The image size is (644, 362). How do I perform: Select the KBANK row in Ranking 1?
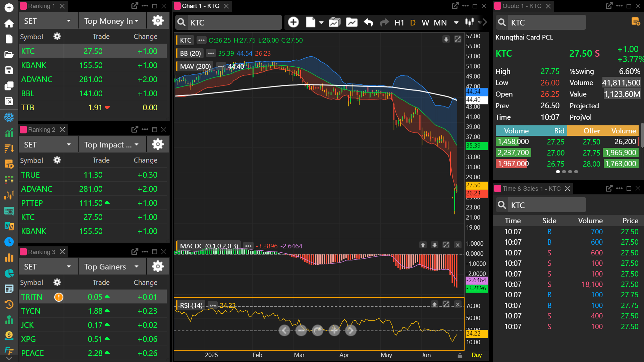pos(93,65)
